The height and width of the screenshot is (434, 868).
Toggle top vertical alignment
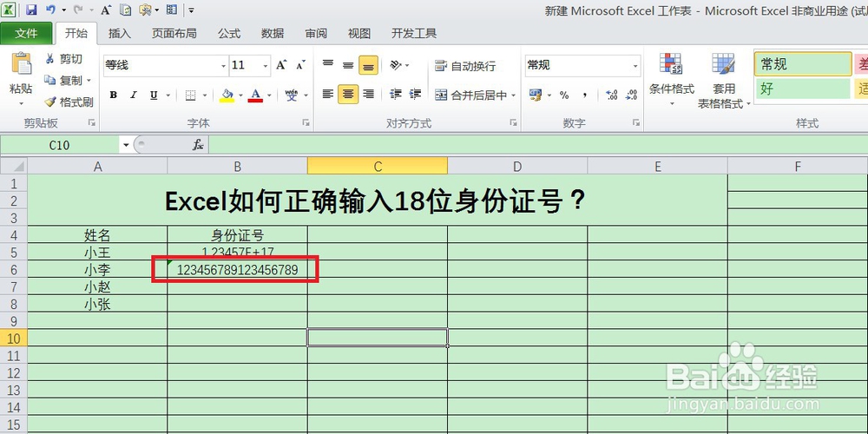pyautogui.click(x=328, y=65)
